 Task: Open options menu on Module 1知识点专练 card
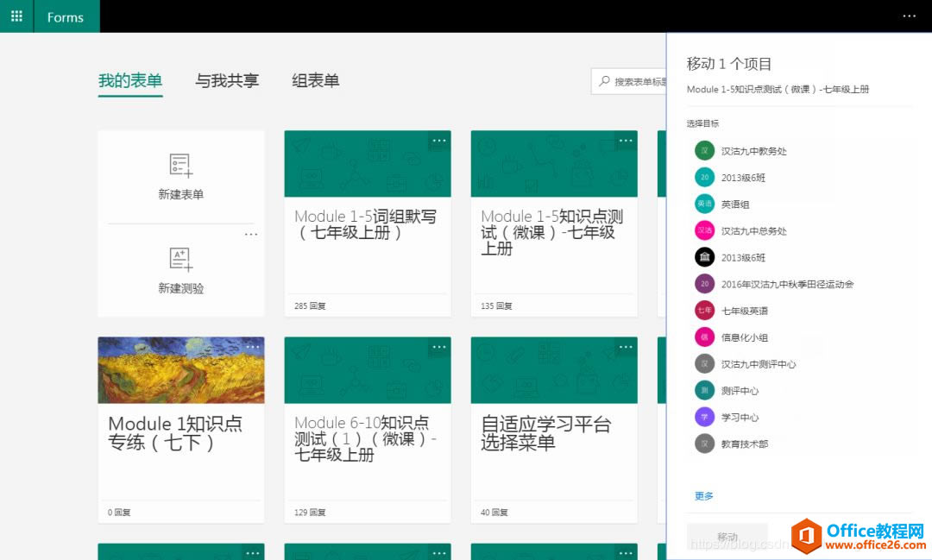click(x=253, y=346)
